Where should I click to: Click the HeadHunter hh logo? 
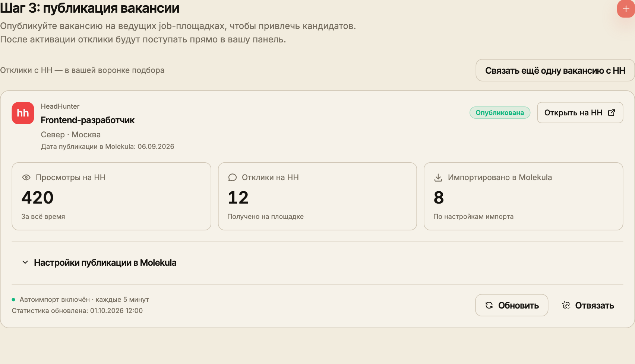pos(23,113)
